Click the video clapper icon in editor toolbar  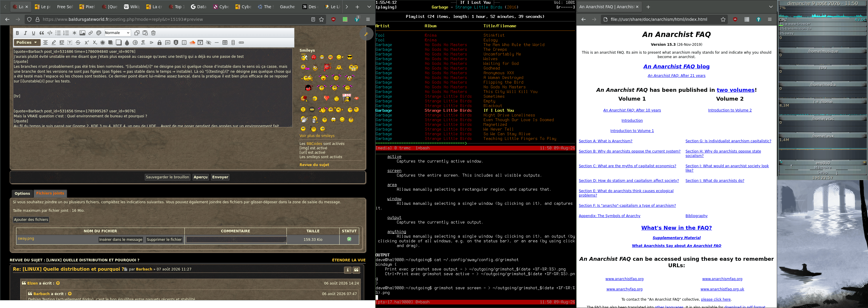(201, 43)
